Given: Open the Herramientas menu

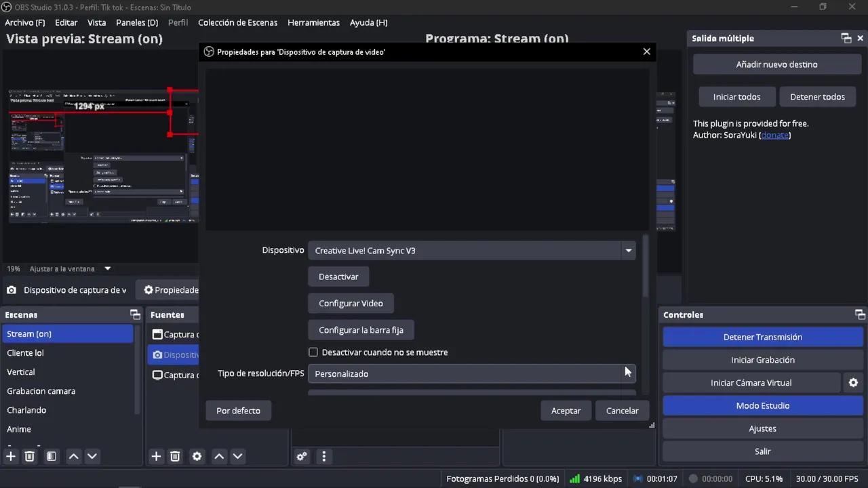Looking at the screenshot, I should [313, 22].
